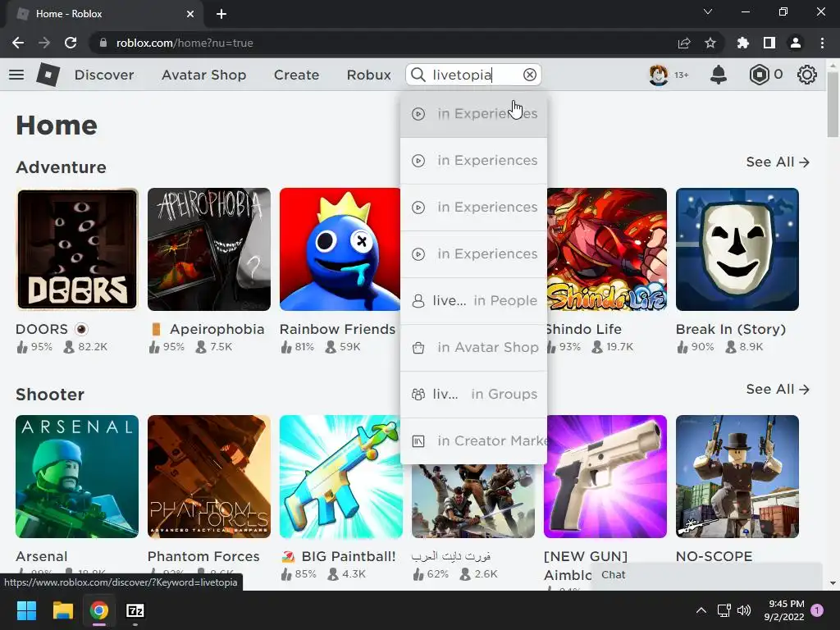
Task: Open the Robux nav link
Action: pos(368,75)
